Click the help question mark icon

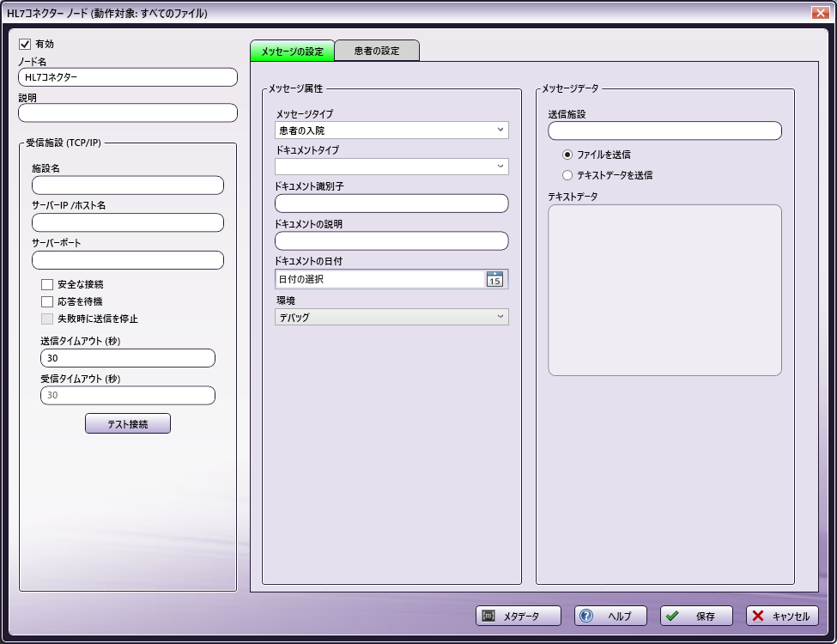(586, 616)
